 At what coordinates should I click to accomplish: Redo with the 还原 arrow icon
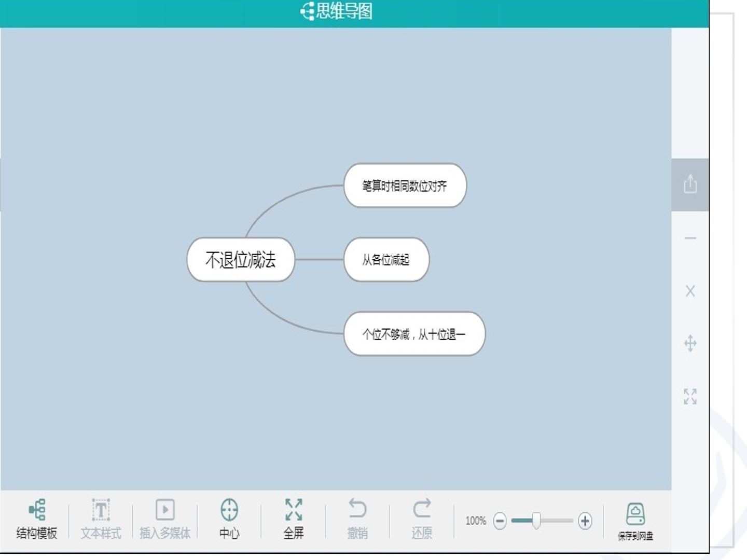pos(422,509)
